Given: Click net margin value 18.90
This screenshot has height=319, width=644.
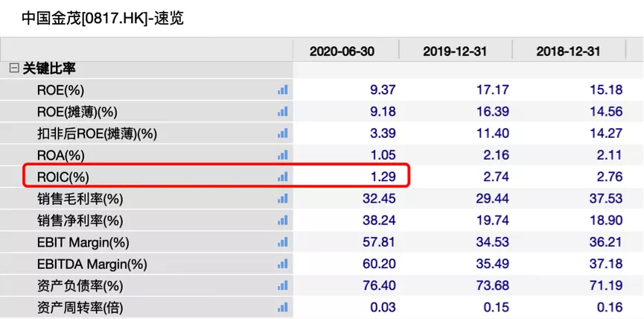Looking at the screenshot, I should tap(605, 221).
